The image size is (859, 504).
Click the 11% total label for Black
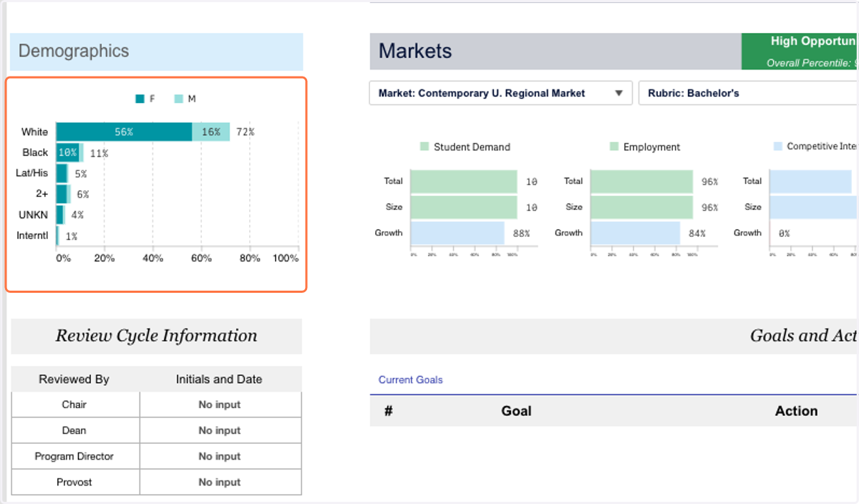point(99,153)
